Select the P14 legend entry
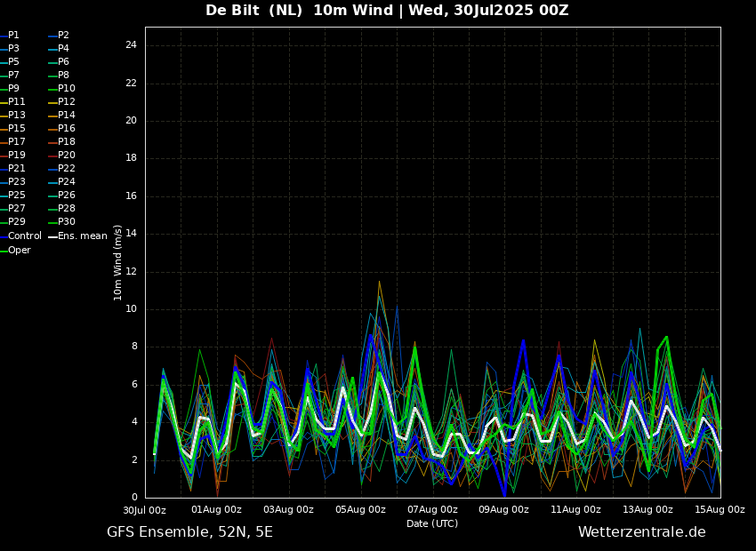 [67, 116]
